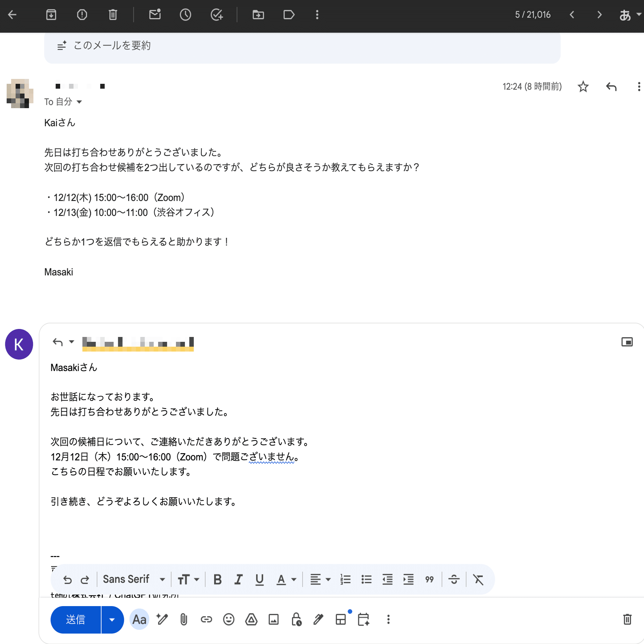
Task: Attach a file to the reply
Action: (184, 619)
